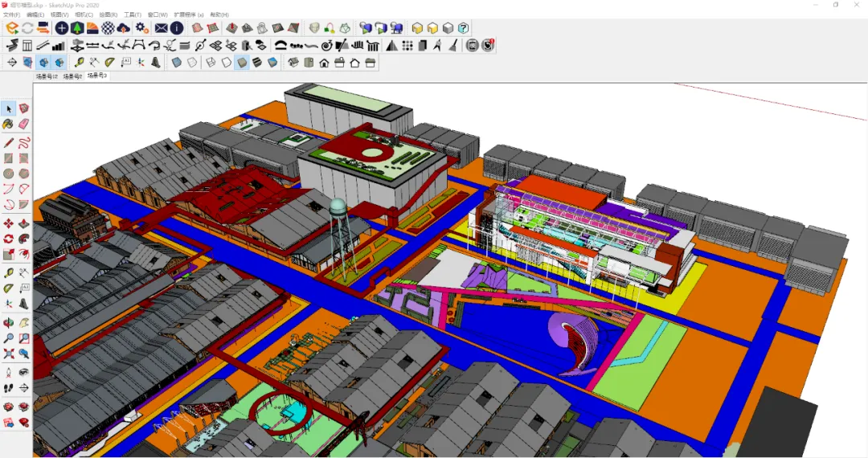This screenshot has height=458, width=868.
Task: Switch to Monochrome face style
Action: click(x=273, y=63)
